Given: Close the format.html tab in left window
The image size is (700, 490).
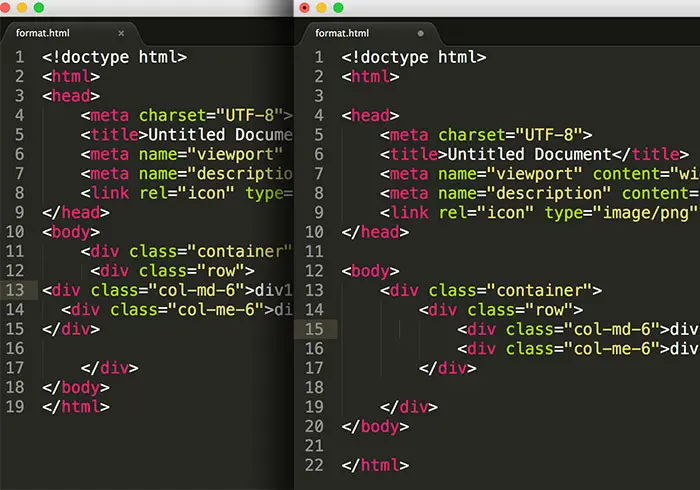Looking at the screenshot, I should click(x=121, y=33).
